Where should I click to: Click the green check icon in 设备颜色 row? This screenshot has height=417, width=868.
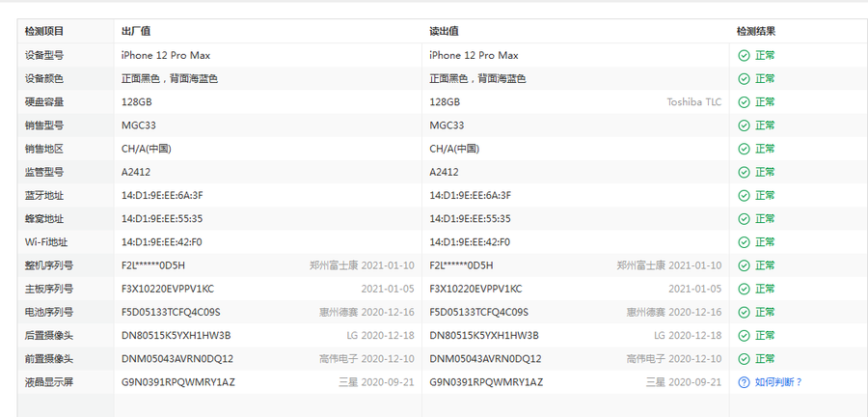pos(744,78)
